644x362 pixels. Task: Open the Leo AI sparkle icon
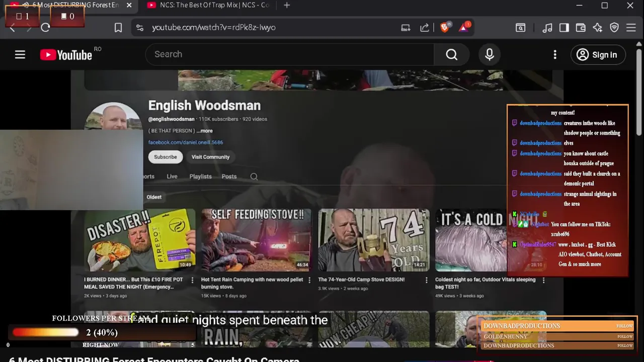[598, 28]
